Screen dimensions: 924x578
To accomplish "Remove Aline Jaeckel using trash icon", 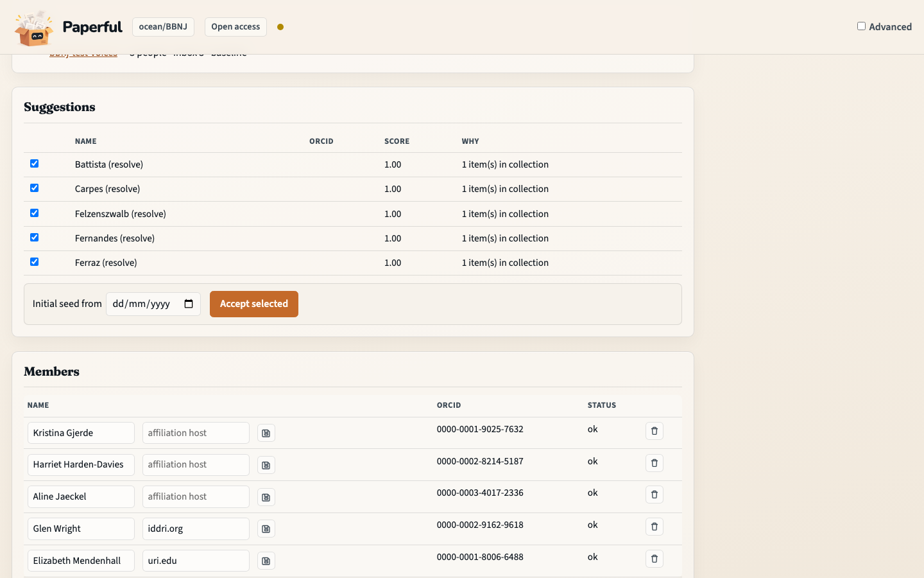I will [x=654, y=495].
